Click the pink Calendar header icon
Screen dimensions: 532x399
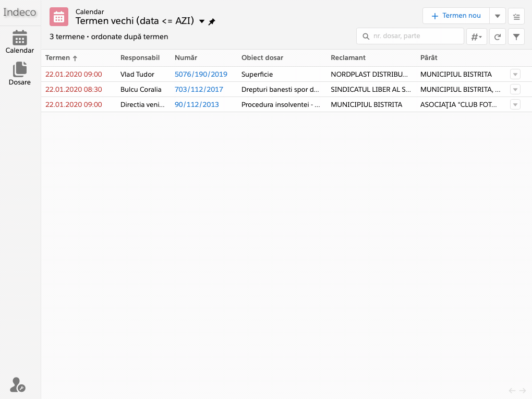(x=59, y=17)
